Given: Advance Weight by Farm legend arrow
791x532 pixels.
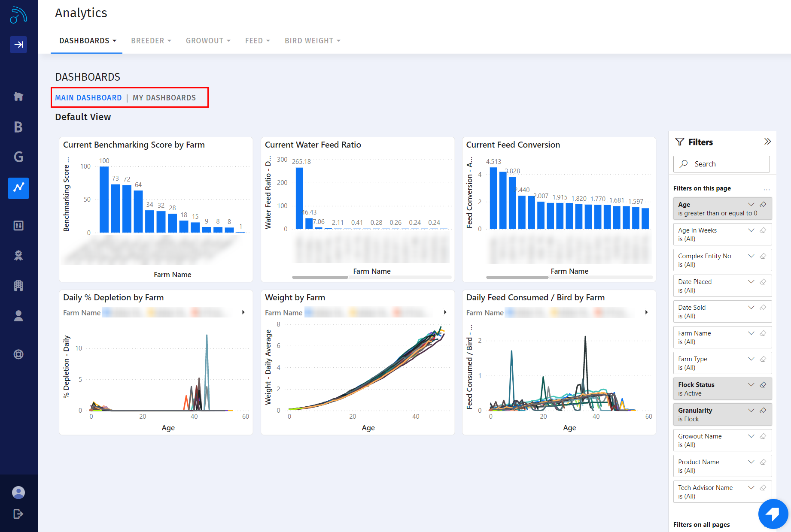Looking at the screenshot, I should [445, 312].
